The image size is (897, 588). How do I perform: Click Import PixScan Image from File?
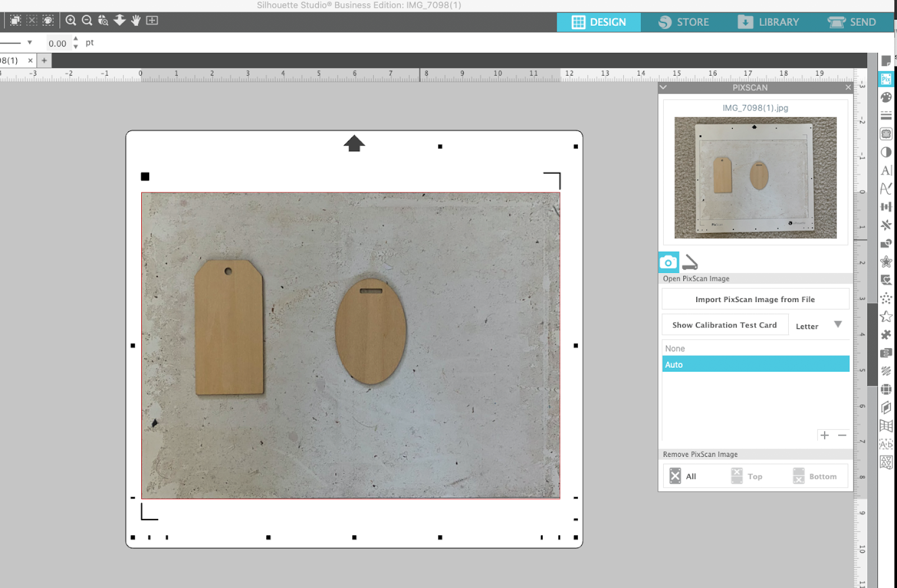[755, 299]
